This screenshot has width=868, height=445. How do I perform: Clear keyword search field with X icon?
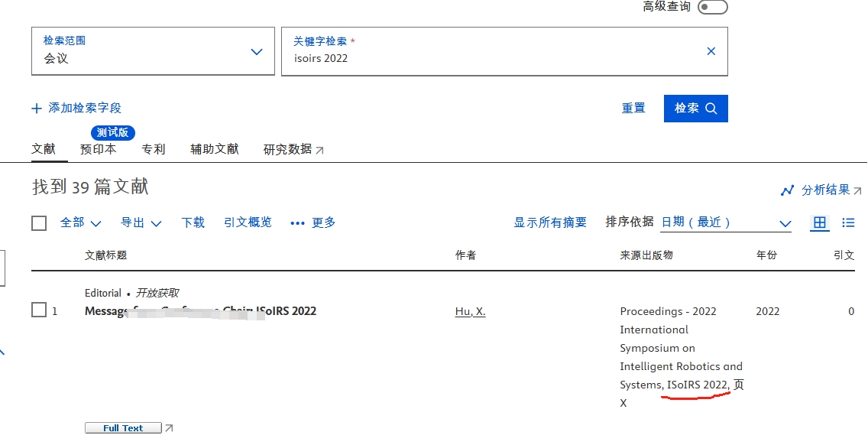pyautogui.click(x=711, y=51)
